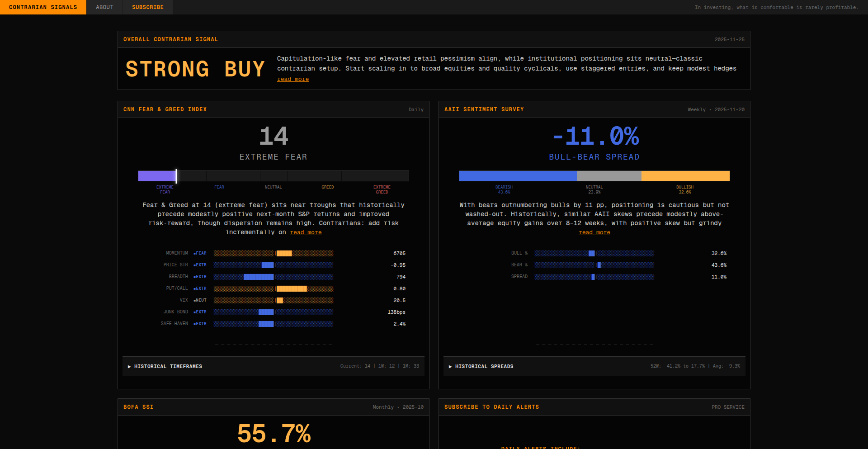This screenshot has width=868, height=449.
Task: Click the Bear % indicator bar
Action: [594, 265]
